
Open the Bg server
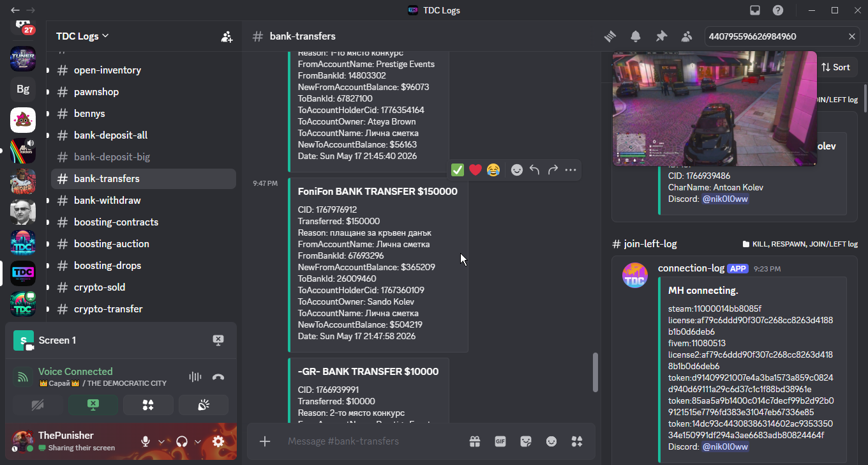click(23, 89)
